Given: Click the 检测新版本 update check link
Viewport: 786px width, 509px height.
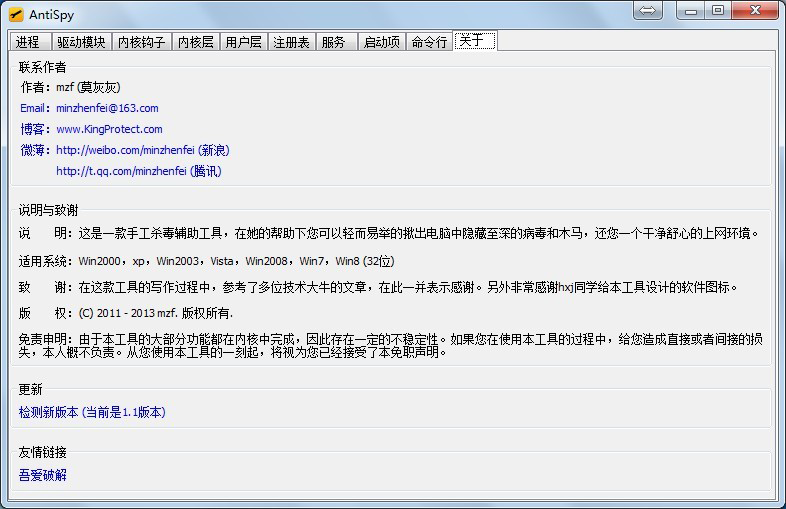Looking at the screenshot, I should pyautogui.click(x=92, y=412).
